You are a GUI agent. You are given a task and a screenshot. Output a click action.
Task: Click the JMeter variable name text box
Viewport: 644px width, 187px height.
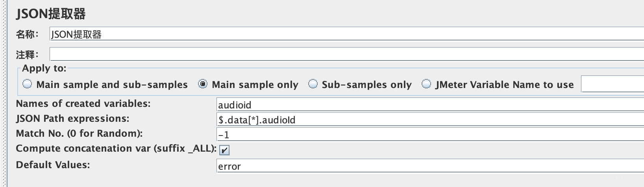(x=612, y=84)
